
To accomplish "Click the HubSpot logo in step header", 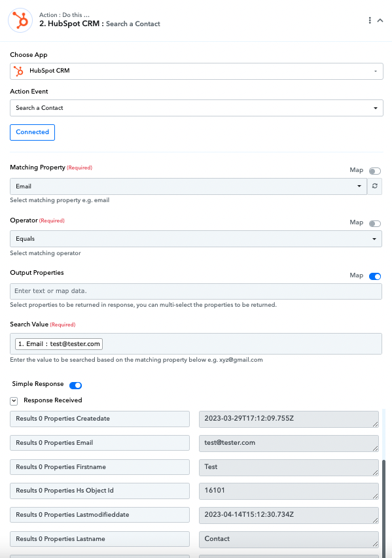I will pos(20,20).
